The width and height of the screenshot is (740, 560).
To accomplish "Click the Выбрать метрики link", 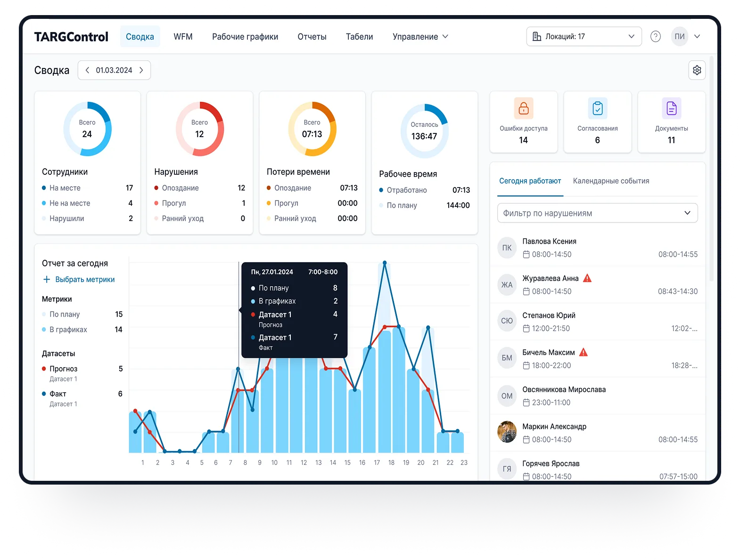I will 85,280.
